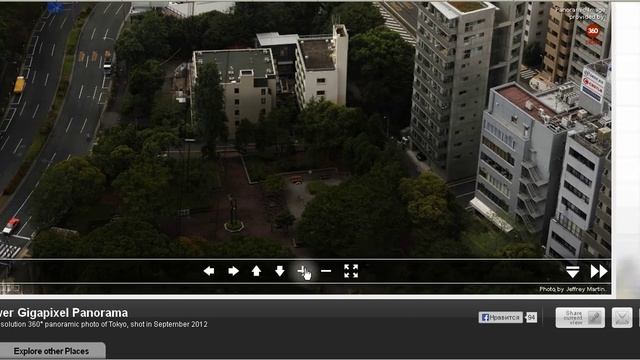Viewport: 640px width, 360px height.
Task: Enter fullscreen panorama mode
Action: [x=351, y=271]
